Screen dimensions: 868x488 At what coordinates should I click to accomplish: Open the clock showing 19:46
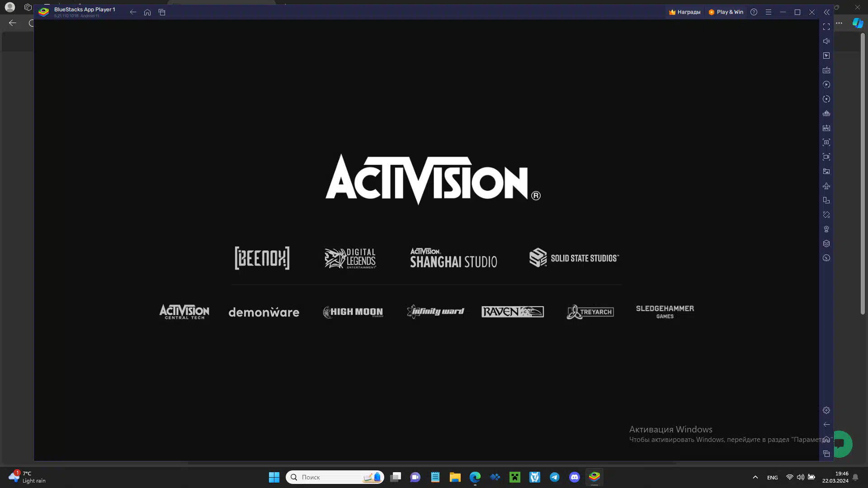(x=835, y=477)
